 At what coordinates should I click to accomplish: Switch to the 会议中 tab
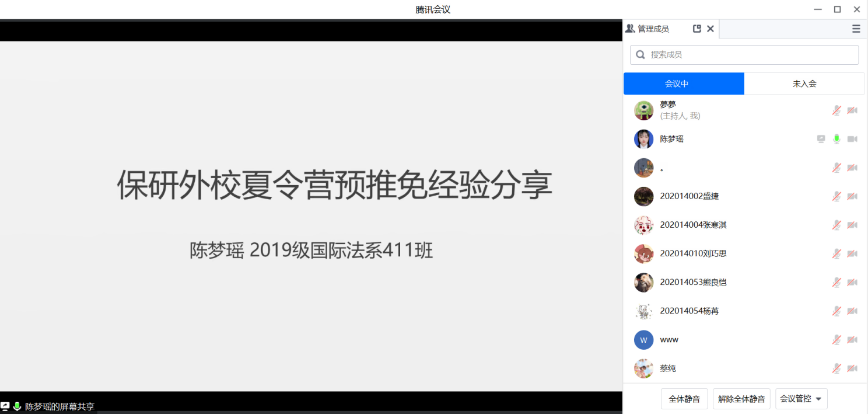684,84
